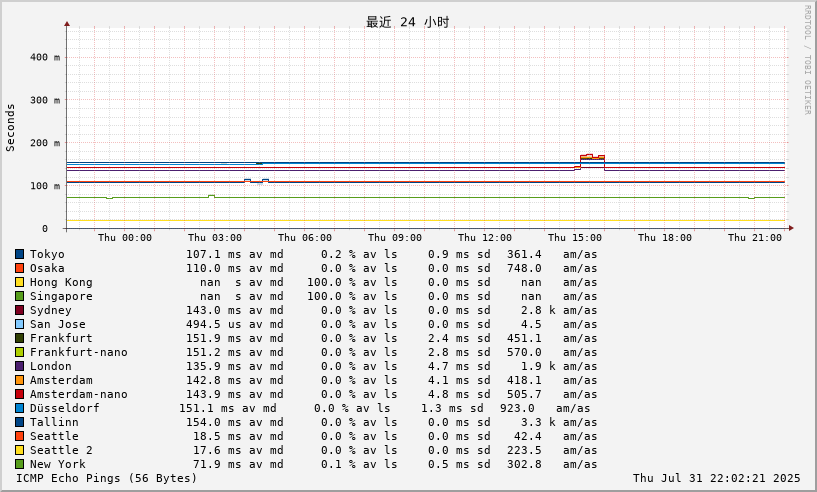Click the Thu 12:00 time axis label
817x492 pixels.
coord(485,238)
